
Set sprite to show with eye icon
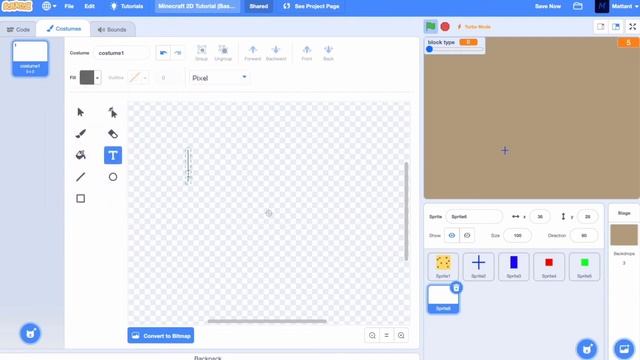pos(452,236)
